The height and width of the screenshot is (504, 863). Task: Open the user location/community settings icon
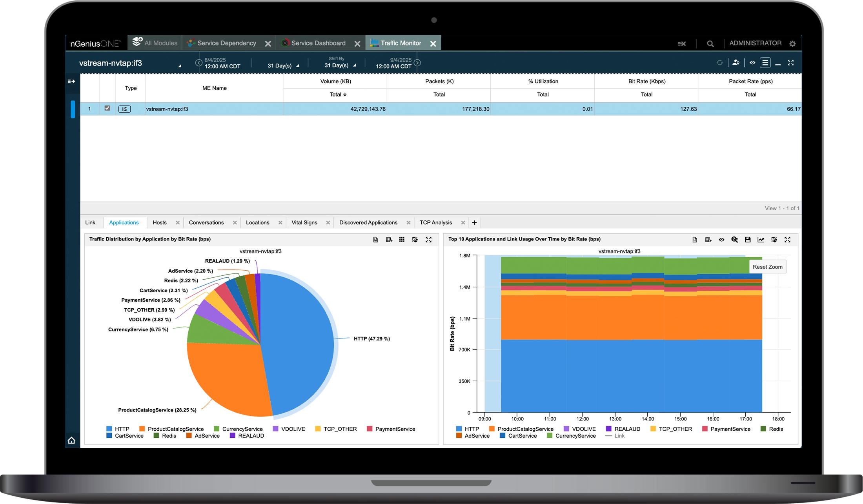pyautogui.click(x=736, y=63)
